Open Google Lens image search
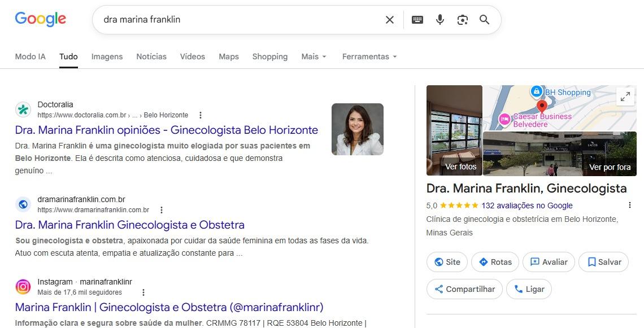Screen dimensions: 644x328 coord(463,20)
